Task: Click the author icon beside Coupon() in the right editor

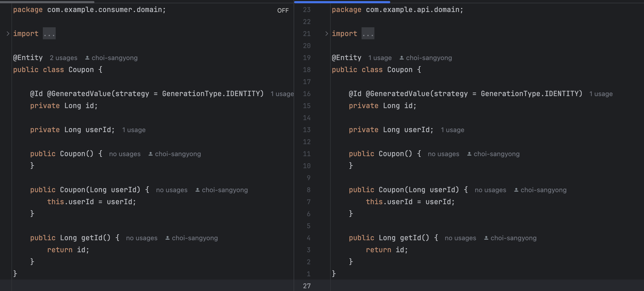Action: point(469,154)
